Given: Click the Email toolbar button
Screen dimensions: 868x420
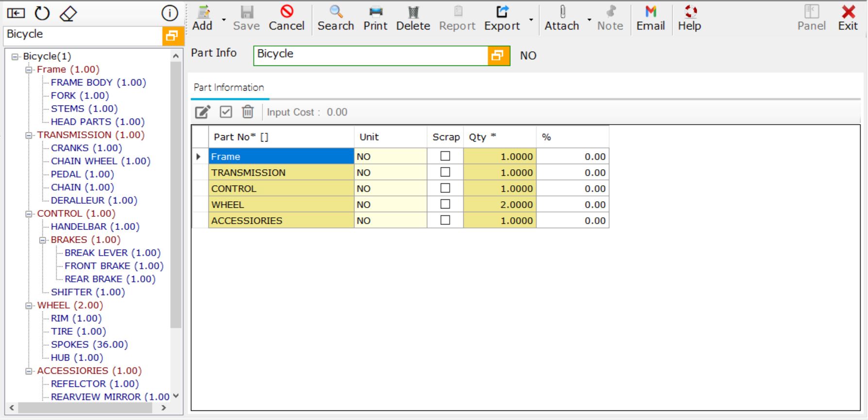Looking at the screenshot, I should [651, 18].
